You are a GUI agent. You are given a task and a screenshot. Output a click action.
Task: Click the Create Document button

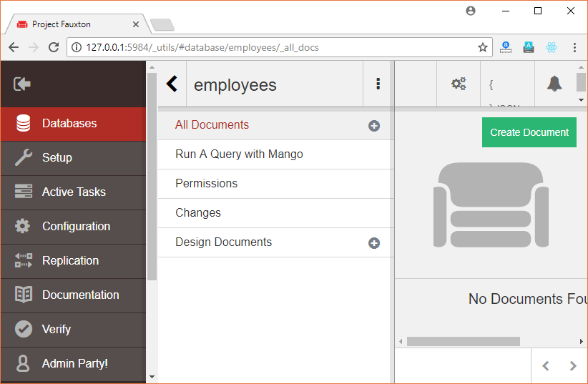[529, 132]
